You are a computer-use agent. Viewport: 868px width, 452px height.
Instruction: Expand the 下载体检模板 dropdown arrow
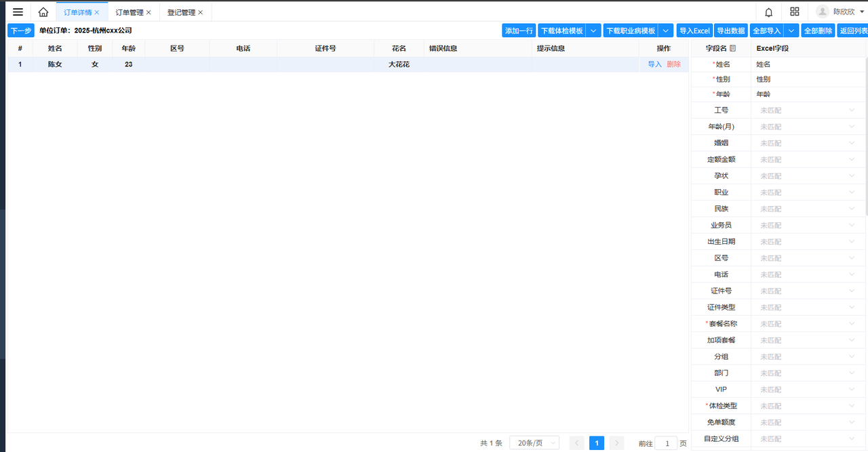[593, 31]
